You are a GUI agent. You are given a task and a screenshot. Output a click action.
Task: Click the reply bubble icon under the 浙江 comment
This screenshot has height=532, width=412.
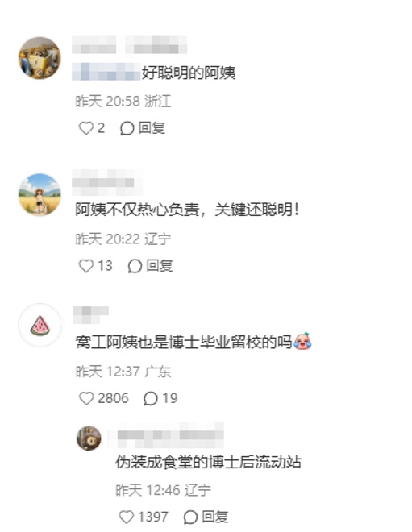click(127, 129)
